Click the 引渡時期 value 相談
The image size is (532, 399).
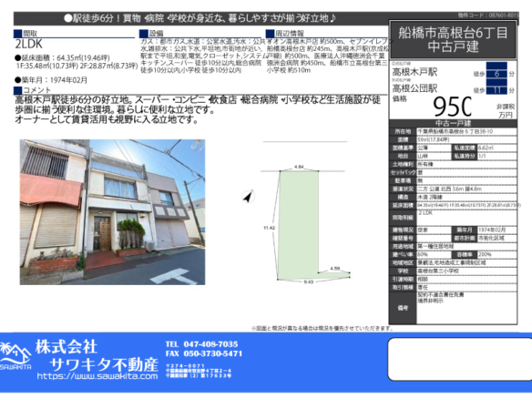click(423, 280)
